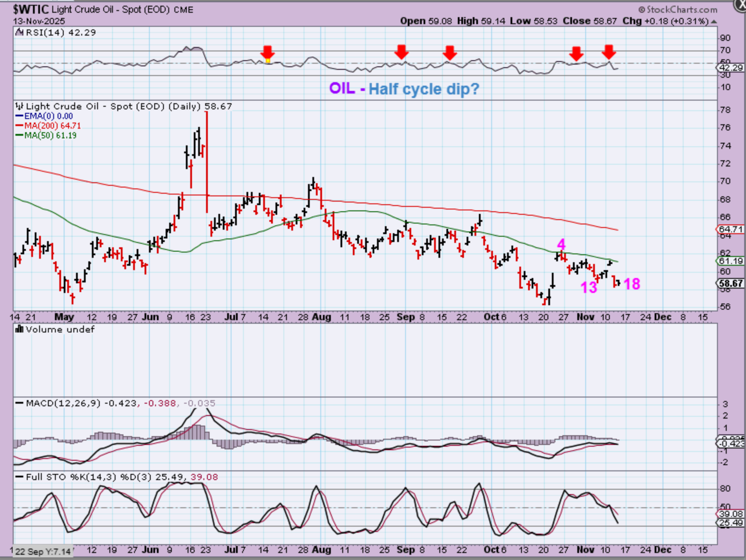This screenshot has width=746, height=560.
Task: Click the Low 58.53 value
Action: click(x=534, y=21)
